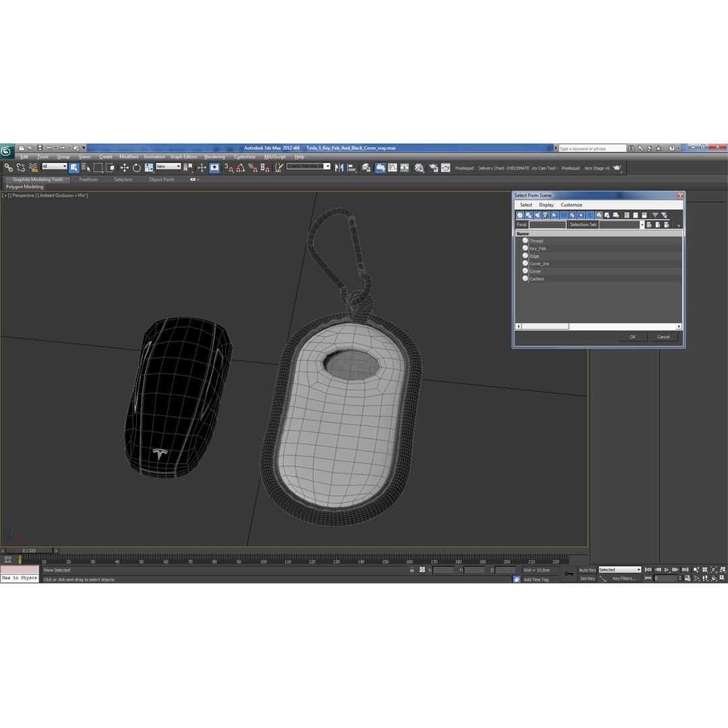Image resolution: width=728 pixels, height=728 pixels.
Task: Open the Display menu in Select From Scene
Action: [x=546, y=205]
